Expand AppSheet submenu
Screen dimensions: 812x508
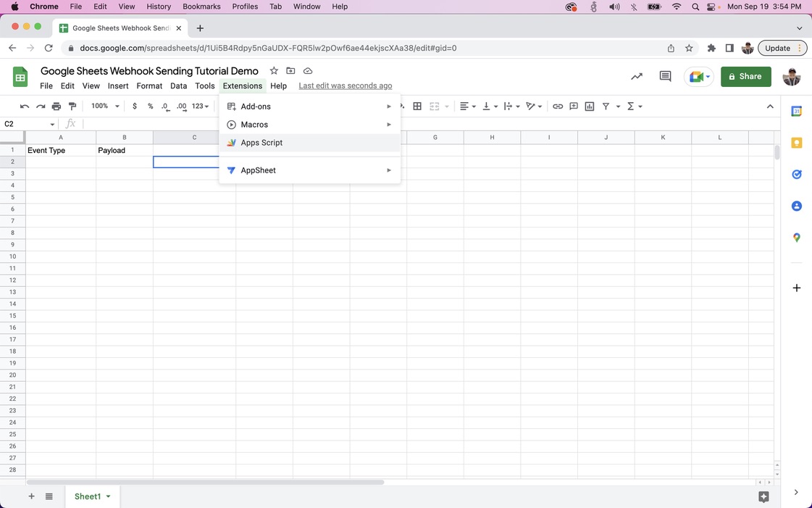pos(310,170)
